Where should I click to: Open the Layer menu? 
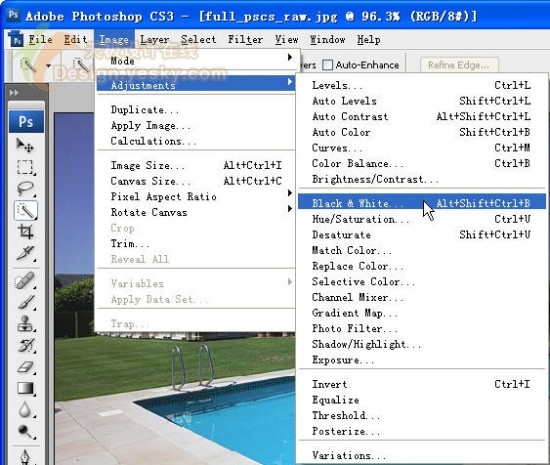point(155,39)
